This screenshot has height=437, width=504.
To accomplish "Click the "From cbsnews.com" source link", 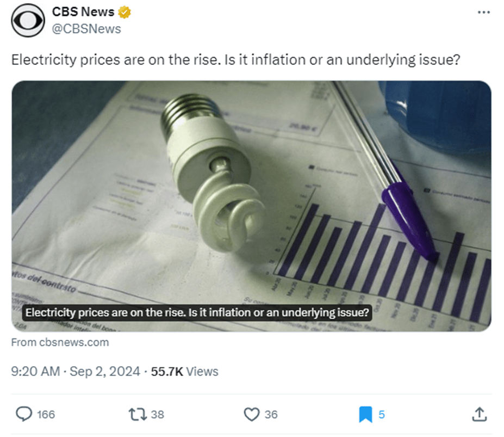I will click(60, 342).
